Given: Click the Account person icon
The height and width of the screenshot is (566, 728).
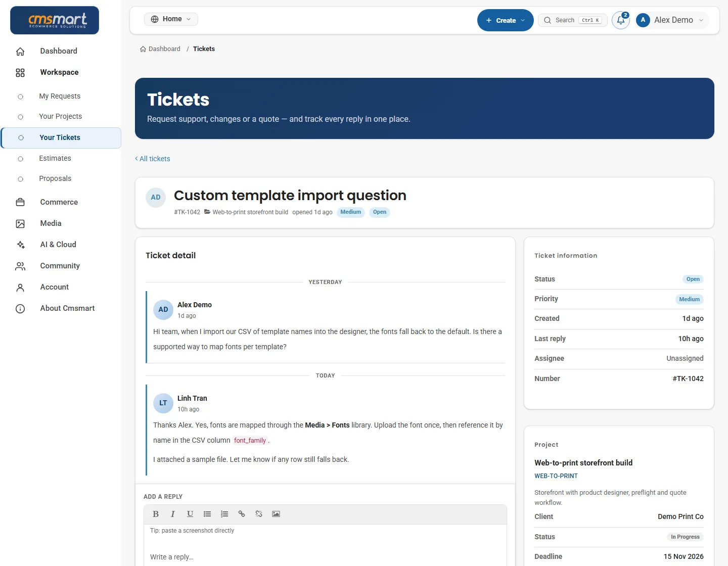Looking at the screenshot, I should (x=20, y=287).
